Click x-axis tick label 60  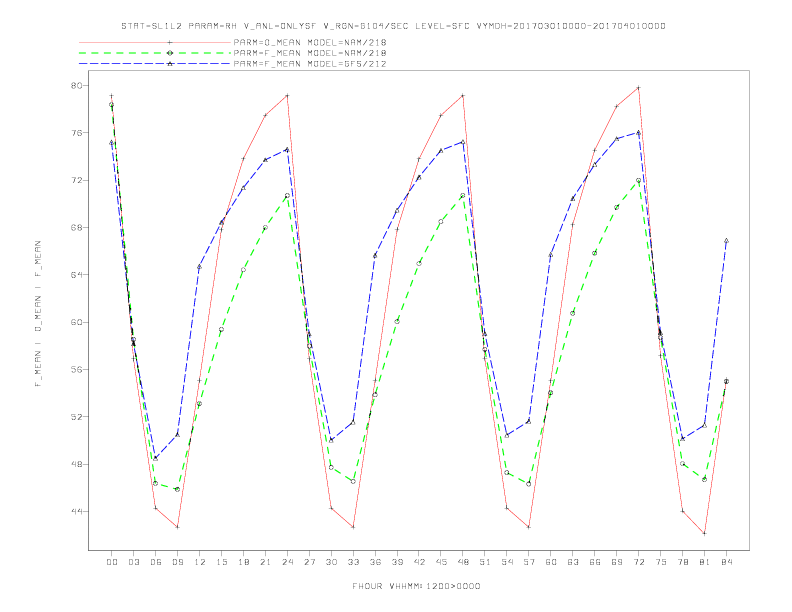point(551,562)
